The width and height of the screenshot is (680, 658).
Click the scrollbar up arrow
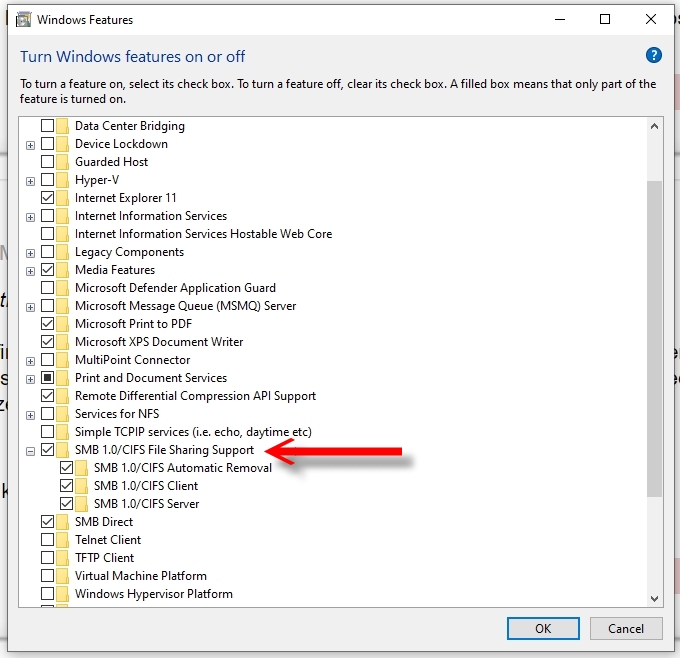[654, 126]
